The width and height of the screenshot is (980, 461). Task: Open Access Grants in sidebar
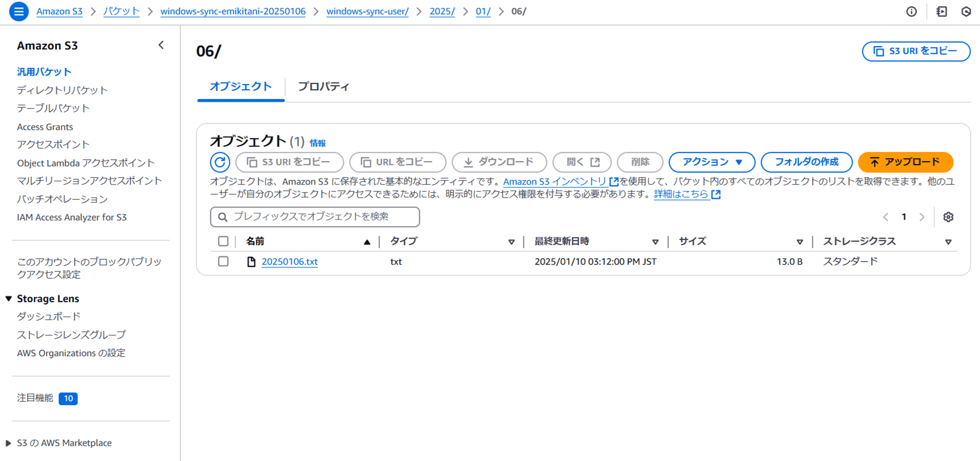pyautogui.click(x=45, y=127)
